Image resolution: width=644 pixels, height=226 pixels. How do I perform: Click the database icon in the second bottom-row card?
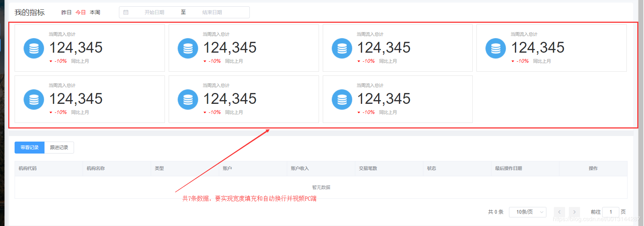188,99
